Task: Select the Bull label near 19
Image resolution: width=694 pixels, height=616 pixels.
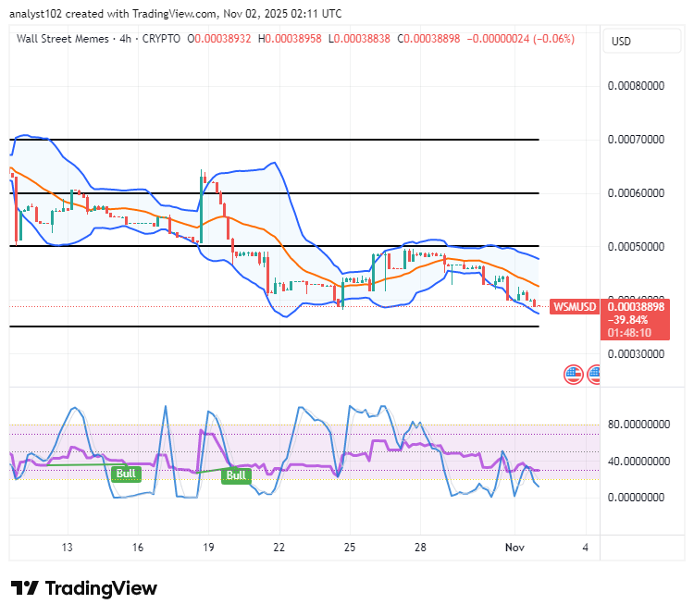Action: (x=236, y=475)
